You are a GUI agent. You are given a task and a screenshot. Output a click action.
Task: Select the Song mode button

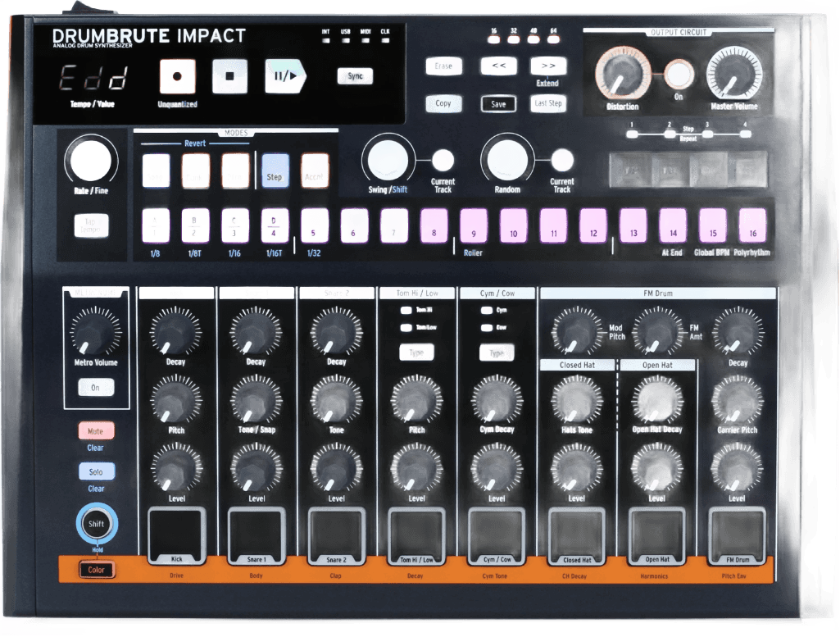(x=156, y=171)
